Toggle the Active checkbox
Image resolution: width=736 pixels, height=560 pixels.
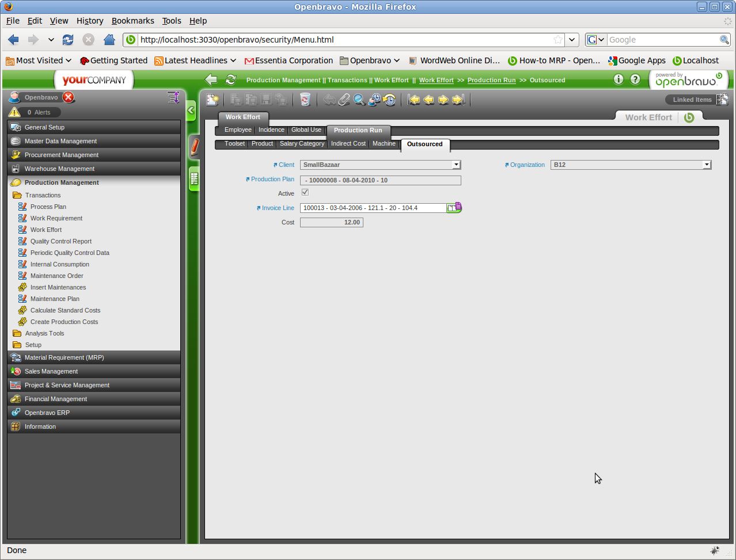point(305,193)
